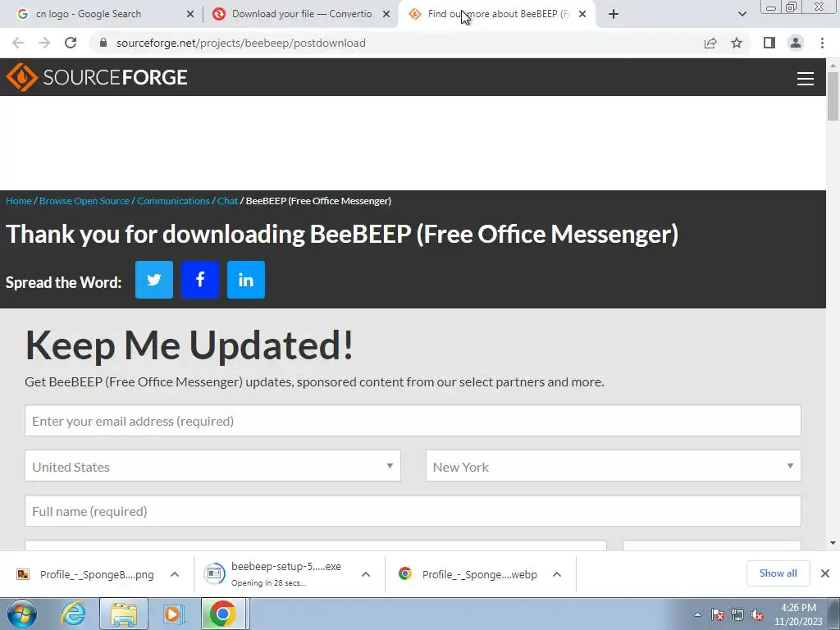Click the address bar URL
The height and width of the screenshot is (630, 840).
(241, 43)
